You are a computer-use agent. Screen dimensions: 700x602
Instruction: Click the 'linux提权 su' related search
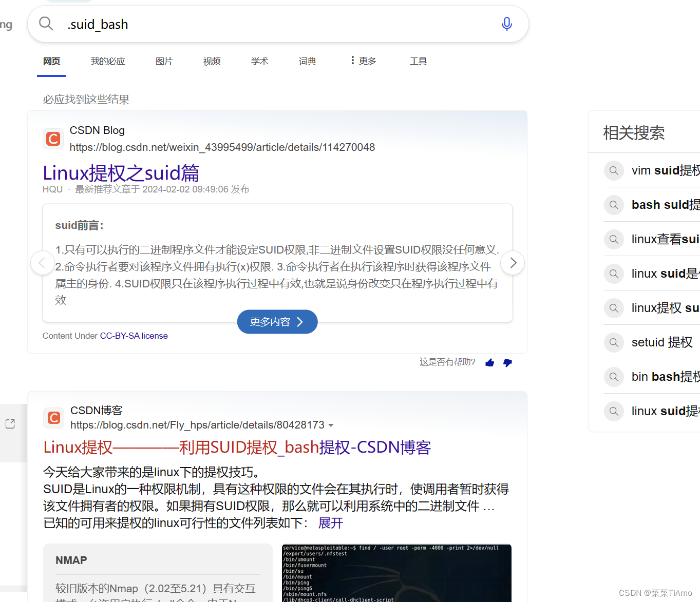click(666, 308)
